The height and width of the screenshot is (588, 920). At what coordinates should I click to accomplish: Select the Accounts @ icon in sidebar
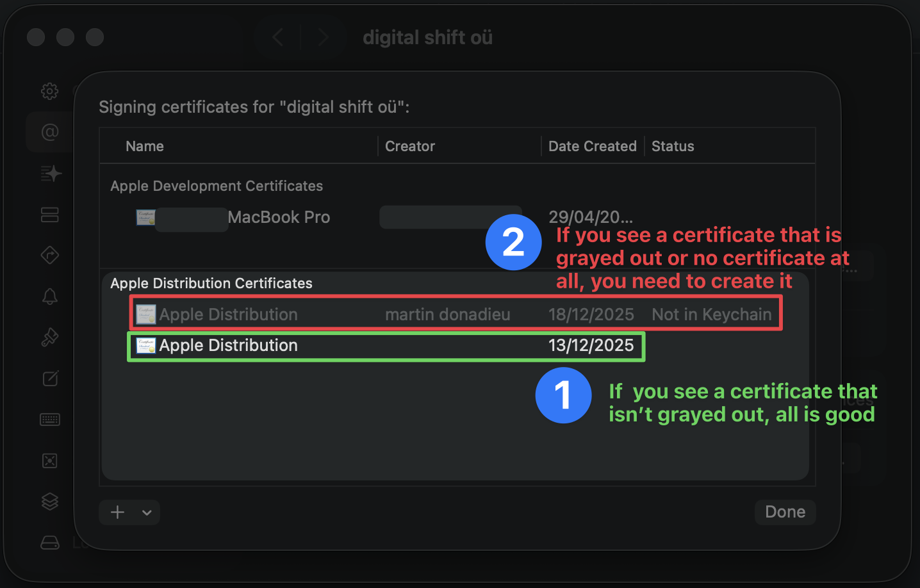(49, 132)
